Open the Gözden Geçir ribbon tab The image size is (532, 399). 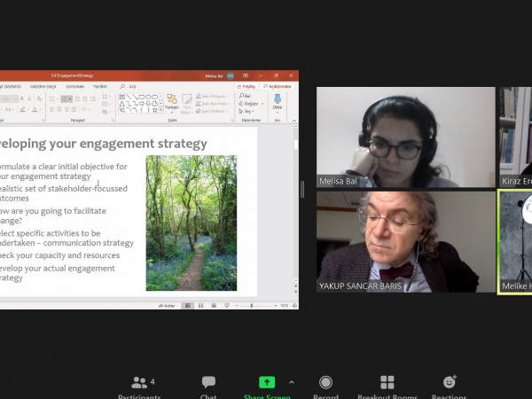click(x=43, y=87)
